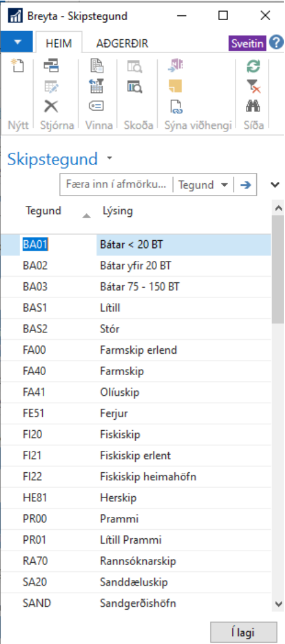Click the view list icon in Stjórna
Viewport: 285px width, 644px height.
[51, 66]
